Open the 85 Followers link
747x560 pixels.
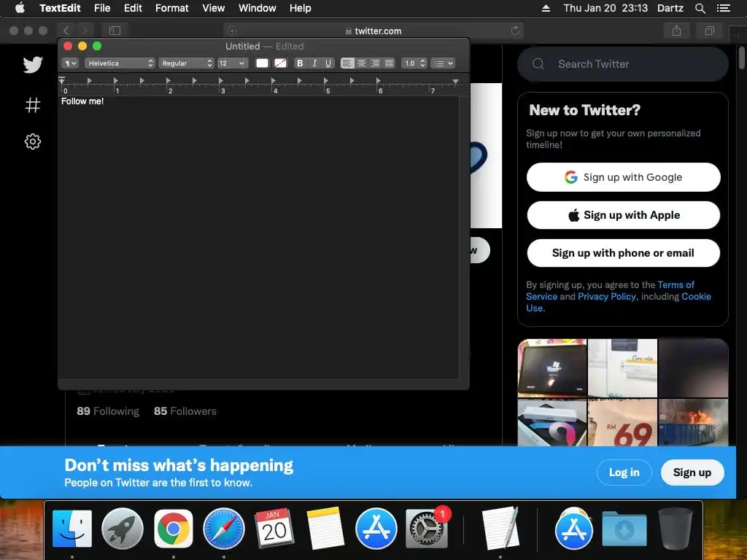click(185, 411)
